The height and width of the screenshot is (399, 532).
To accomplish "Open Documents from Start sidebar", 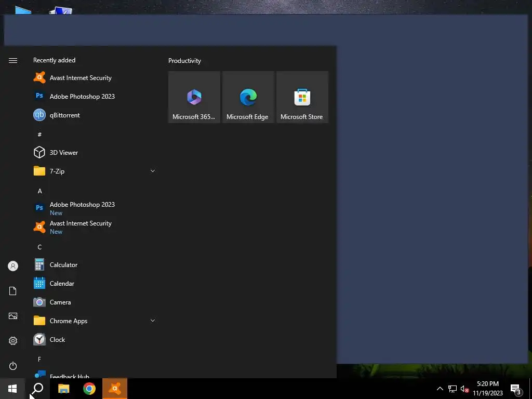I will click(x=13, y=291).
